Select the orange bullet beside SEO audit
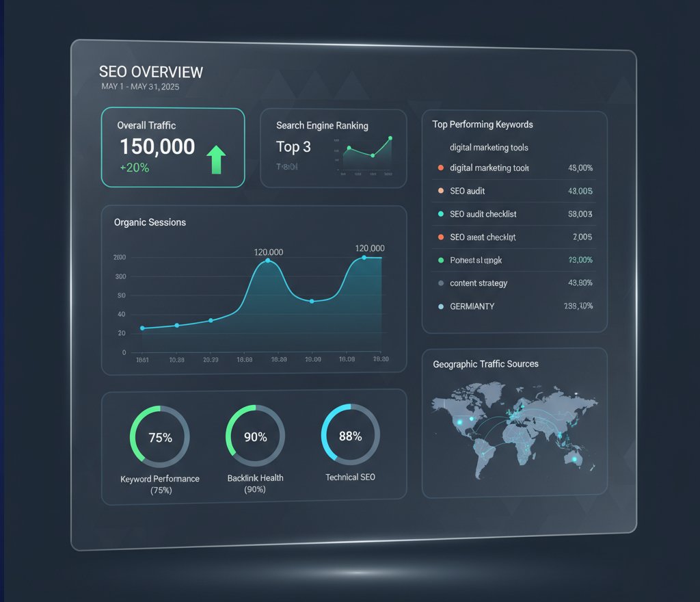The image size is (700, 602). coord(441,192)
